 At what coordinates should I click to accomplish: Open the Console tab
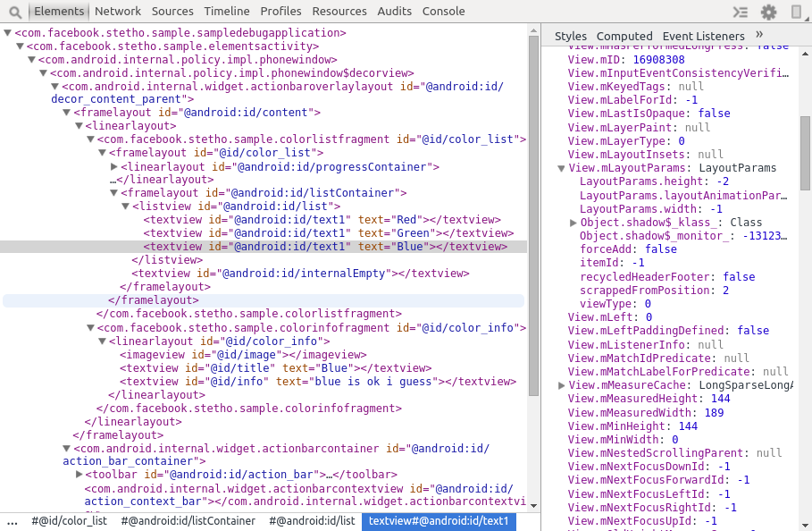point(443,12)
